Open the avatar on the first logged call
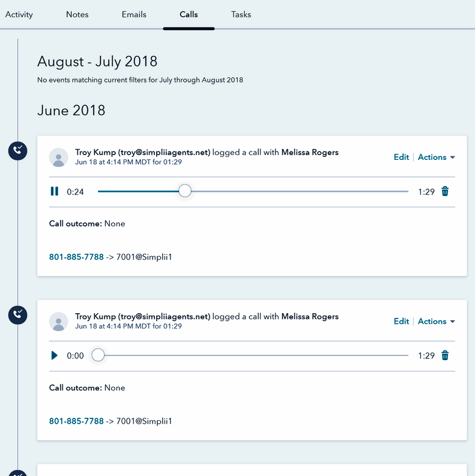 point(58,157)
